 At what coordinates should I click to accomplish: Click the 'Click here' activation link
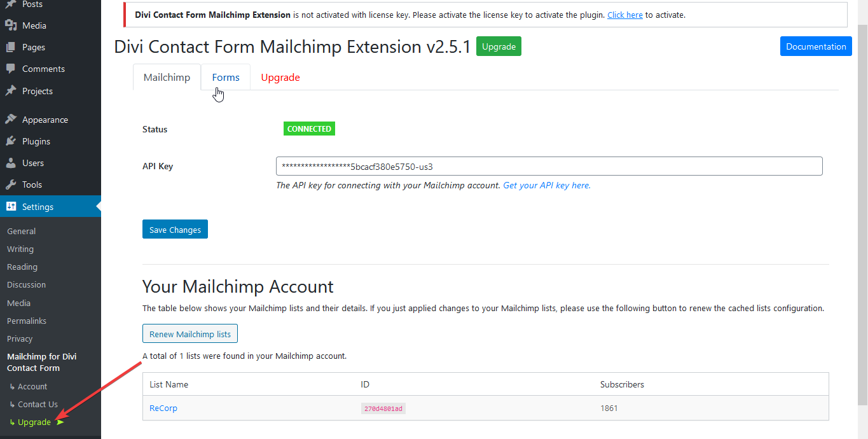click(625, 15)
